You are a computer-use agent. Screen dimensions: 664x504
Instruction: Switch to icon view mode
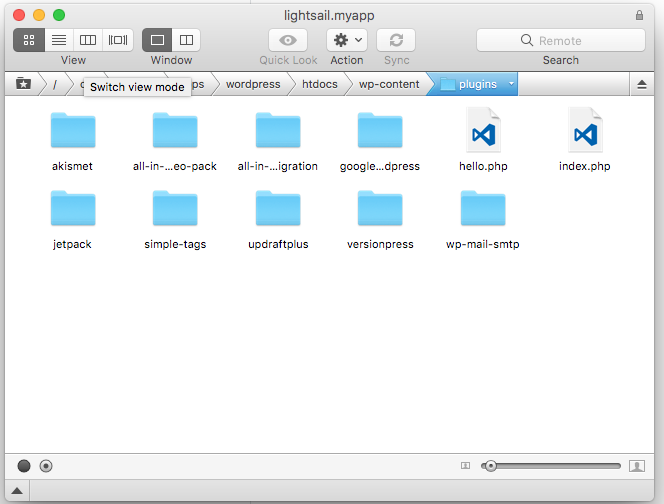[x=29, y=40]
